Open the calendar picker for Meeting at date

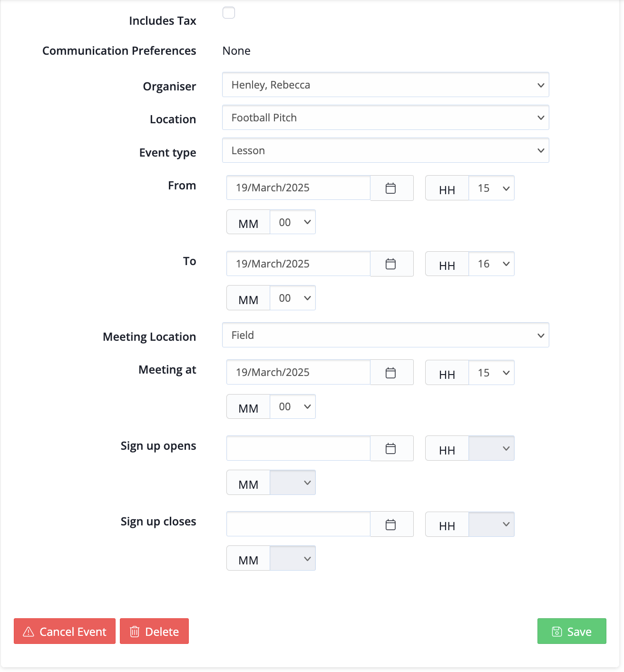391,372
